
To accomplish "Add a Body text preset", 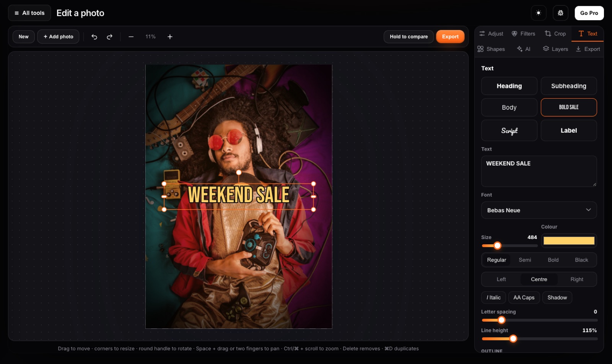I will [x=509, y=107].
